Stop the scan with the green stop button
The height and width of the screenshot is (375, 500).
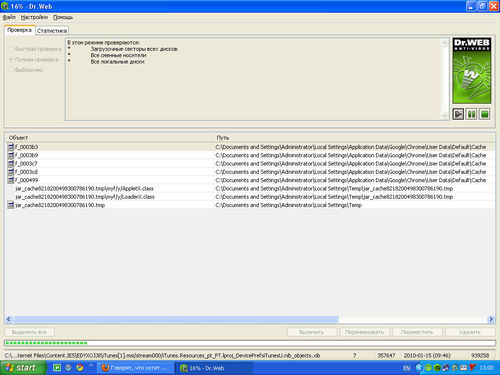[x=485, y=114]
